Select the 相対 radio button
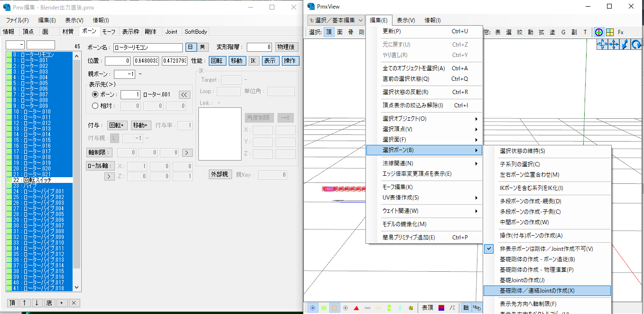The image size is (644, 314). point(95,106)
